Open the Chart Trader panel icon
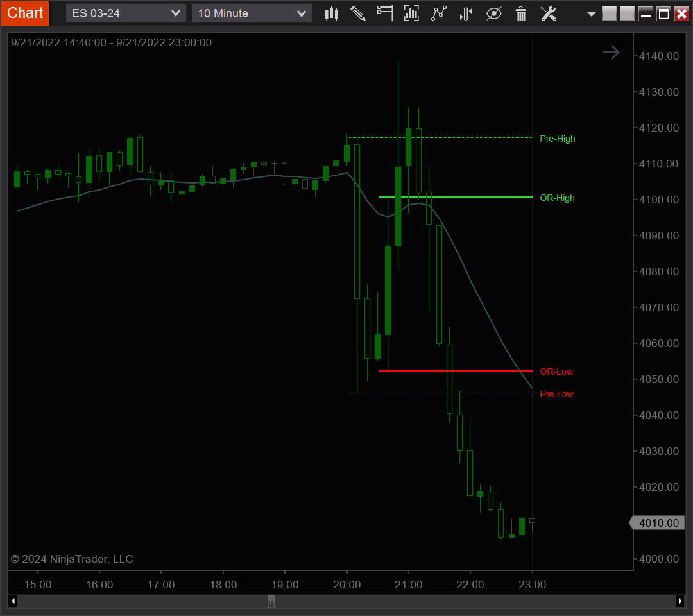 [385, 13]
